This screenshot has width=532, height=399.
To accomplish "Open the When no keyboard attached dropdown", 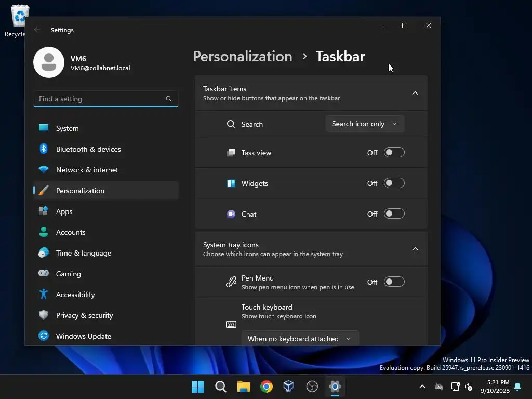I will 300,339.
